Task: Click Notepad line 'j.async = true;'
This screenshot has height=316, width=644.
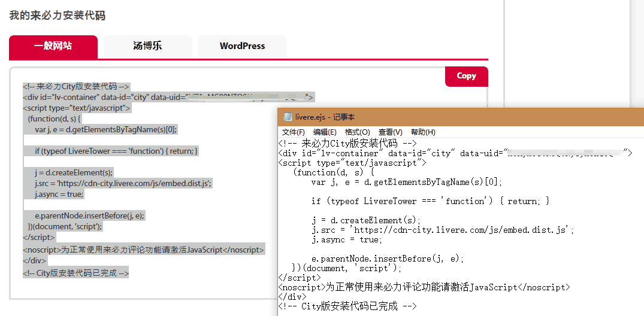Action: click(x=347, y=239)
